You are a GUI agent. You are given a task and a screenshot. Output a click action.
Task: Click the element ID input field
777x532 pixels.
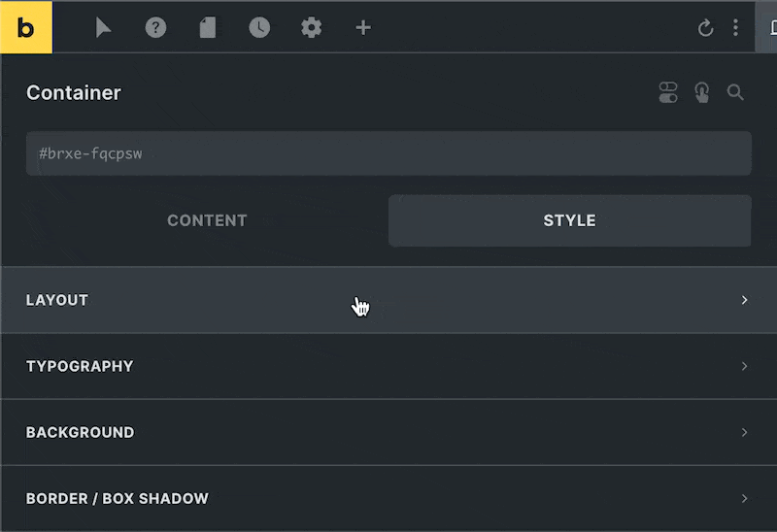point(388,153)
